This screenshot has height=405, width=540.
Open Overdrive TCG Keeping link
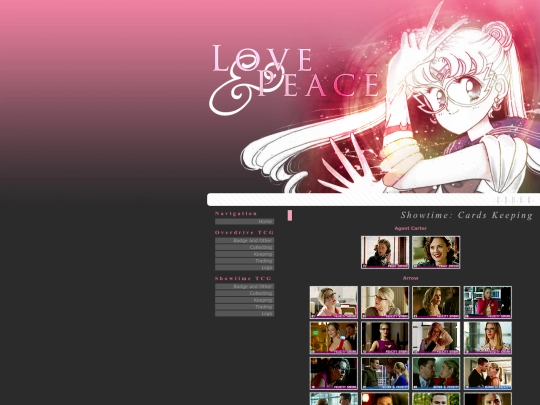[245, 254]
